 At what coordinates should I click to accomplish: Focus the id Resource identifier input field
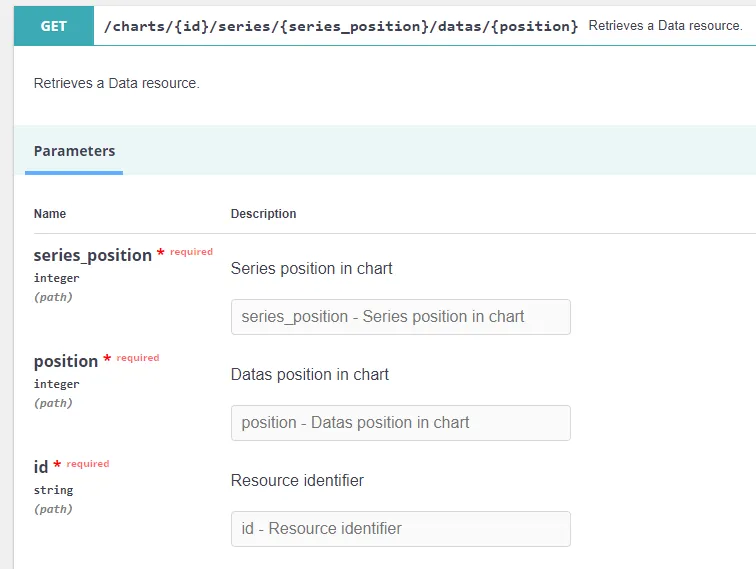tap(400, 529)
